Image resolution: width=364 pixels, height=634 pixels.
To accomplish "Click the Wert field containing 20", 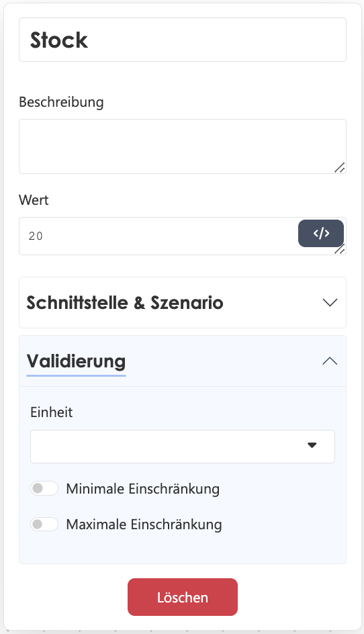I will coord(158,236).
